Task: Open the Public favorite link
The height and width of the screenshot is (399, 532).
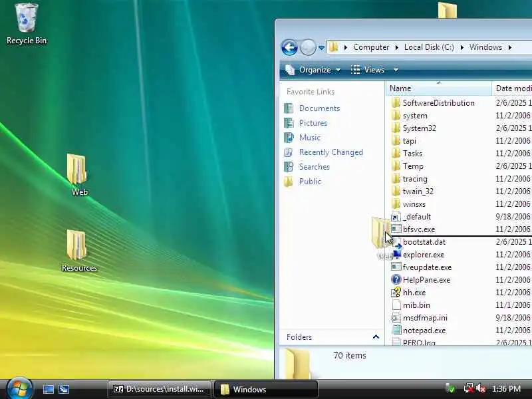Action: (310, 181)
